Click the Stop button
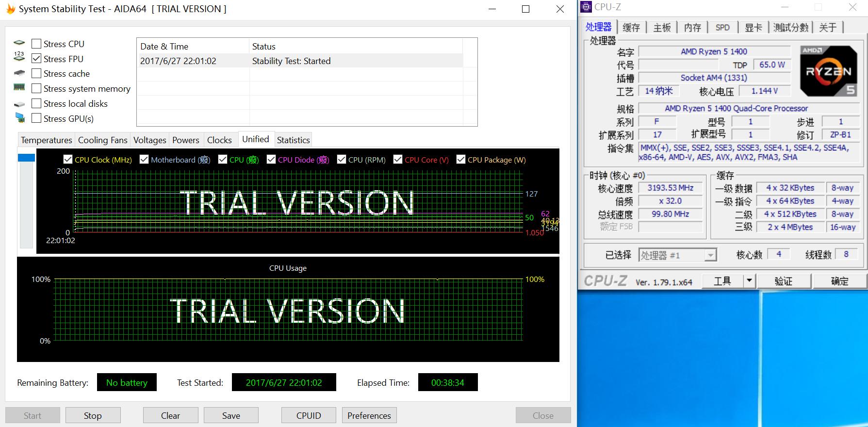The image size is (868, 427). pos(93,415)
